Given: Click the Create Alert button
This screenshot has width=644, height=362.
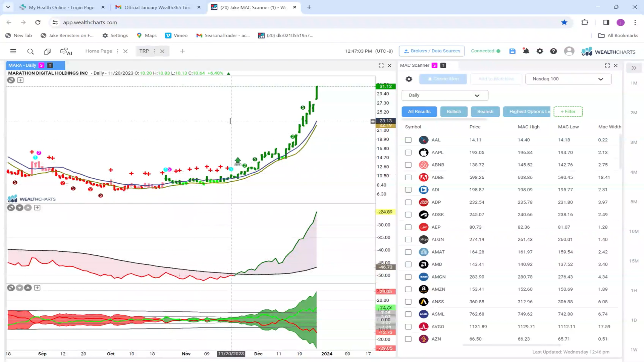Looking at the screenshot, I should [443, 79].
